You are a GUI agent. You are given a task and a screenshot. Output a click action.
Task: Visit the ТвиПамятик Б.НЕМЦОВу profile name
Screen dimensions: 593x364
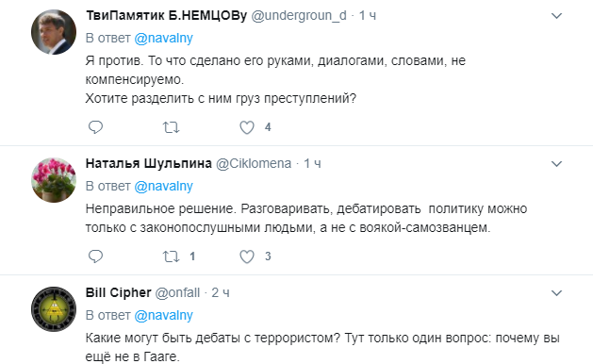tap(167, 15)
